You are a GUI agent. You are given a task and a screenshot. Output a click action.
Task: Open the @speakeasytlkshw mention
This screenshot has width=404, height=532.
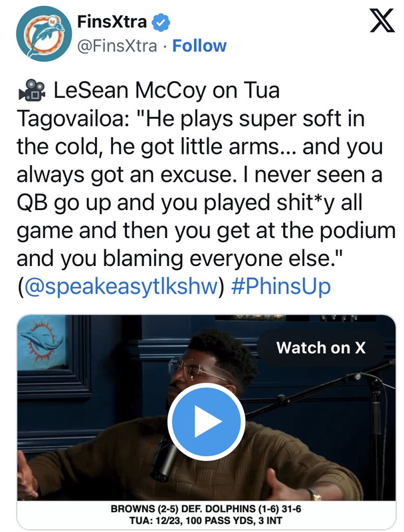[x=121, y=286]
